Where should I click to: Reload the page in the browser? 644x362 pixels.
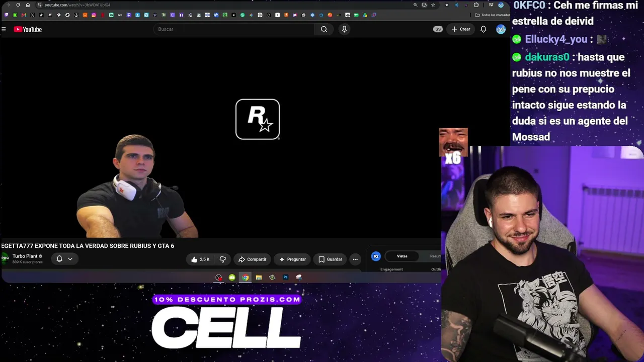point(18,5)
